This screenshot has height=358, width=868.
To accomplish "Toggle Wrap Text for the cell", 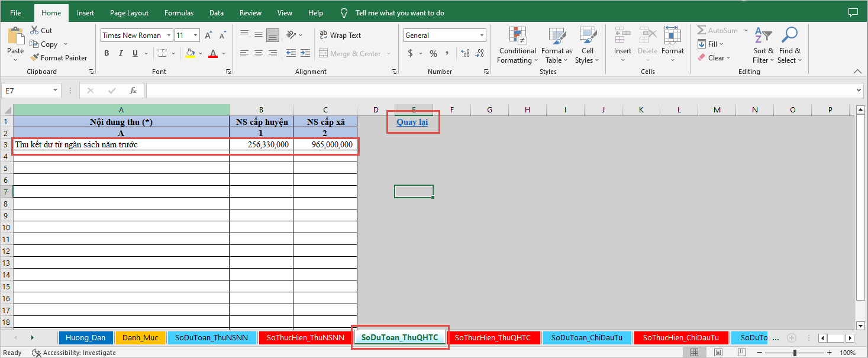I will pyautogui.click(x=340, y=36).
